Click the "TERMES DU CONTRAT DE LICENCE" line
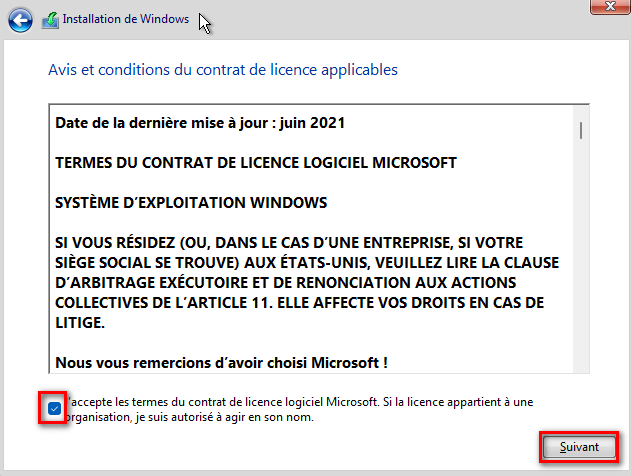This screenshot has width=631, height=476. tap(256, 162)
